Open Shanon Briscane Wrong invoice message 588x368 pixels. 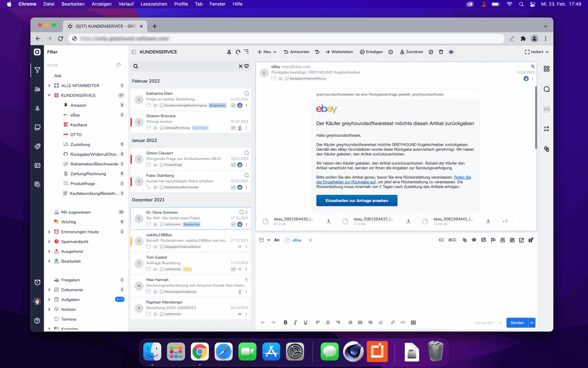point(191,122)
